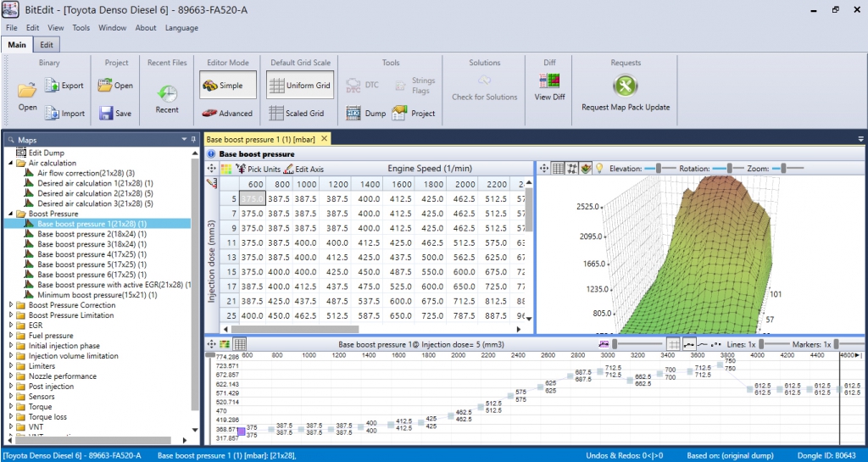
Task: Select Uniform Grid scale
Action: (x=300, y=86)
